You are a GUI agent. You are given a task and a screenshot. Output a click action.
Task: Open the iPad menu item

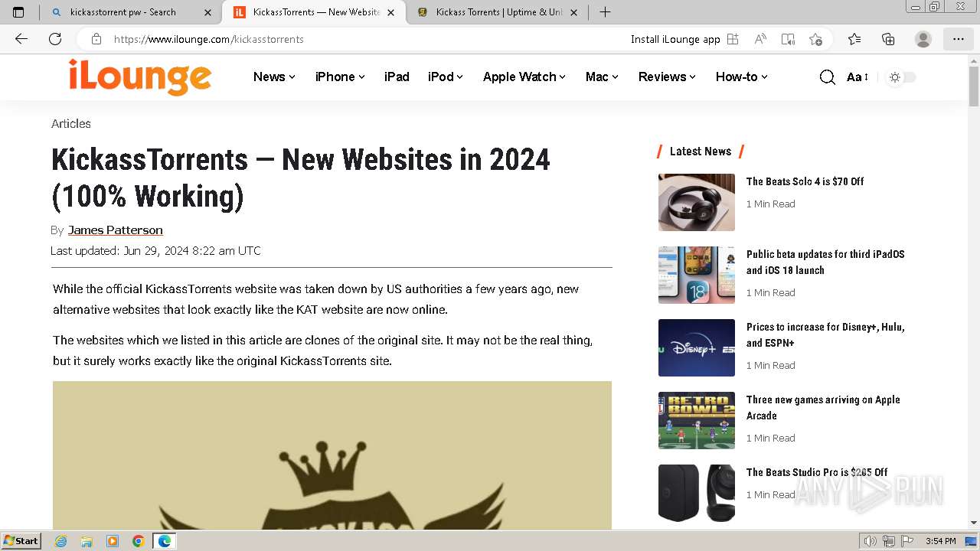click(397, 77)
